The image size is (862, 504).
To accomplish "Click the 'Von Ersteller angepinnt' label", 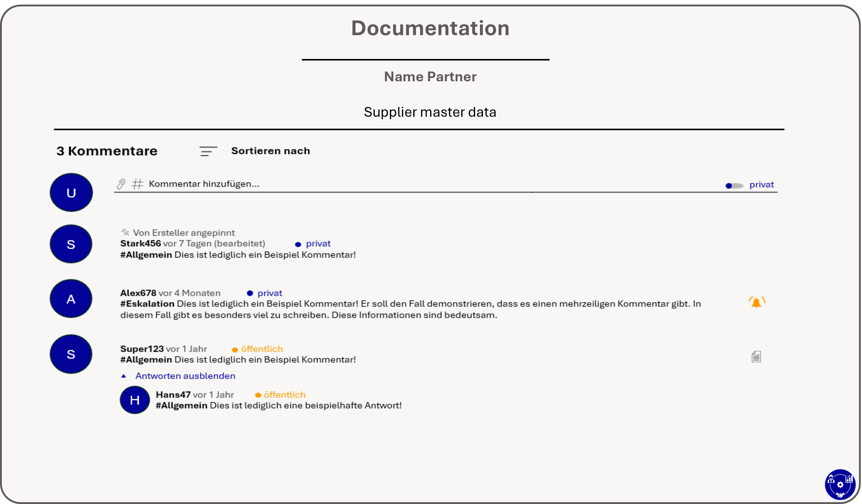I will click(x=184, y=233).
